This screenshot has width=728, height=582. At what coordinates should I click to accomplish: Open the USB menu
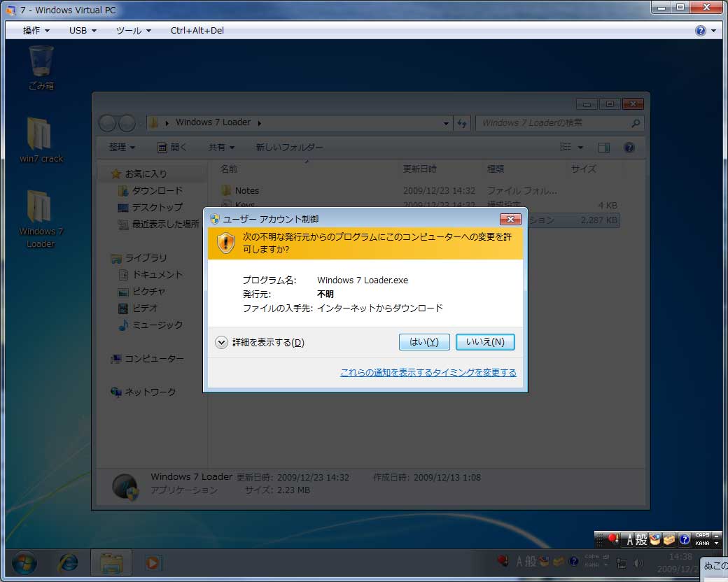click(83, 31)
